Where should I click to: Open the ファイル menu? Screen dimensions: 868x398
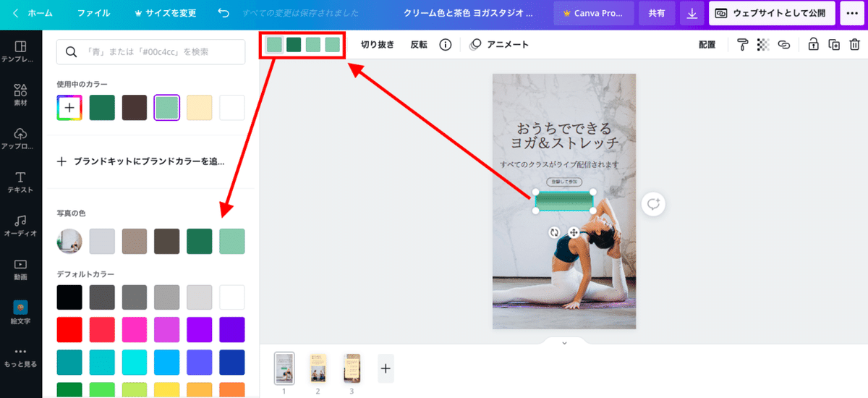pos(93,13)
